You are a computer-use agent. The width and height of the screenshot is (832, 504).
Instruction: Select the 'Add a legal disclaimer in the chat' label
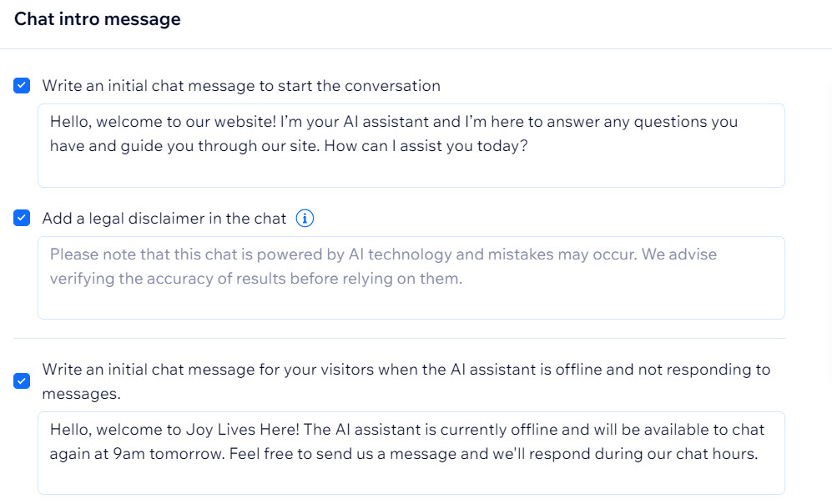(164, 218)
